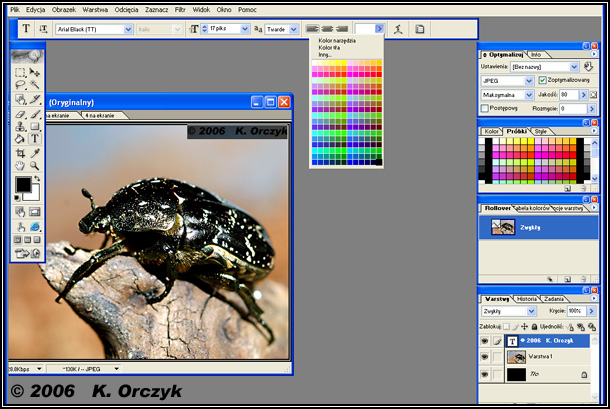Open the character palette icon in options bar
Screen dimensions: 610x409
(x=420, y=29)
